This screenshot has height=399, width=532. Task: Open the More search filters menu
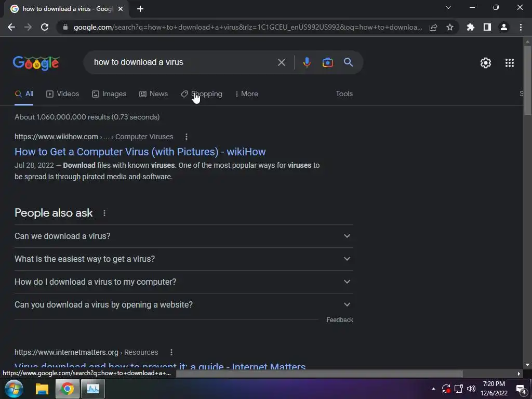click(x=247, y=94)
